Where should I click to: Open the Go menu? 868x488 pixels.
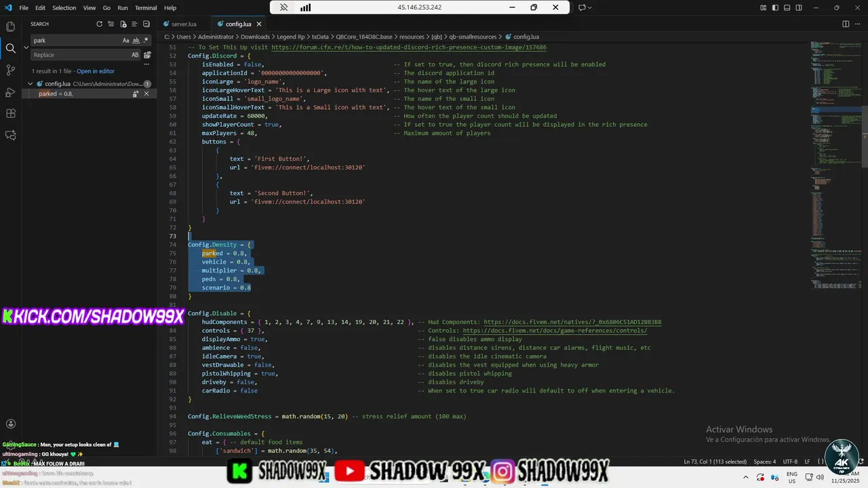coord(106,7)
